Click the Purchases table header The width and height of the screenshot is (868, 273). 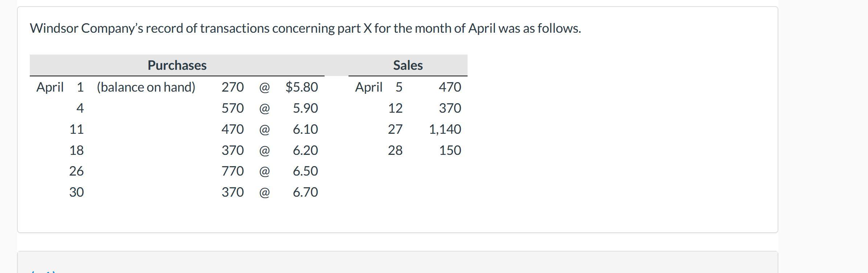click(177, 65)
